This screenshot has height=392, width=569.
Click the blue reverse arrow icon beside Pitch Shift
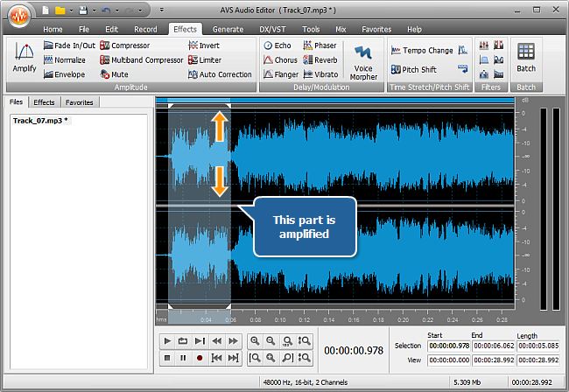463,68
